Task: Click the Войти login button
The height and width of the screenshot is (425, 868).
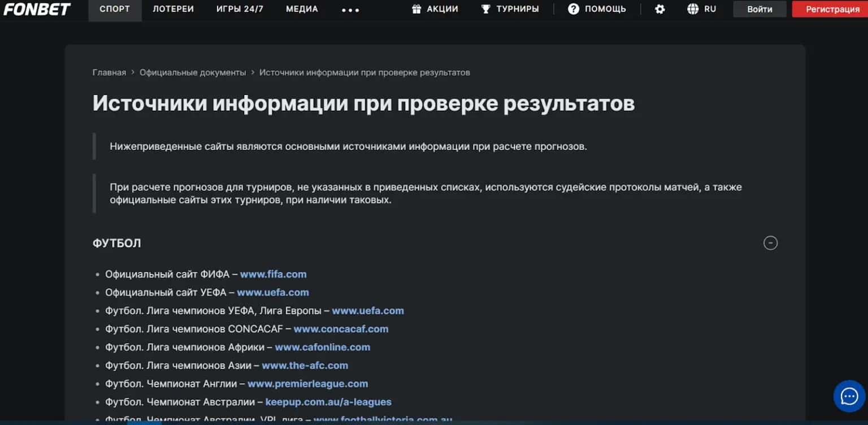Action: click(759, 9)
